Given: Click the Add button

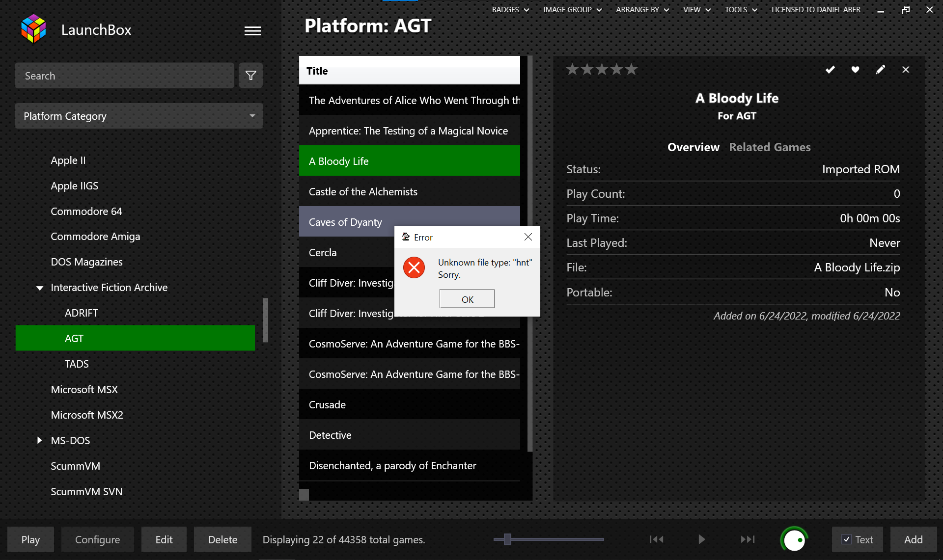Looking at the screenshot, I should (914, 539).
